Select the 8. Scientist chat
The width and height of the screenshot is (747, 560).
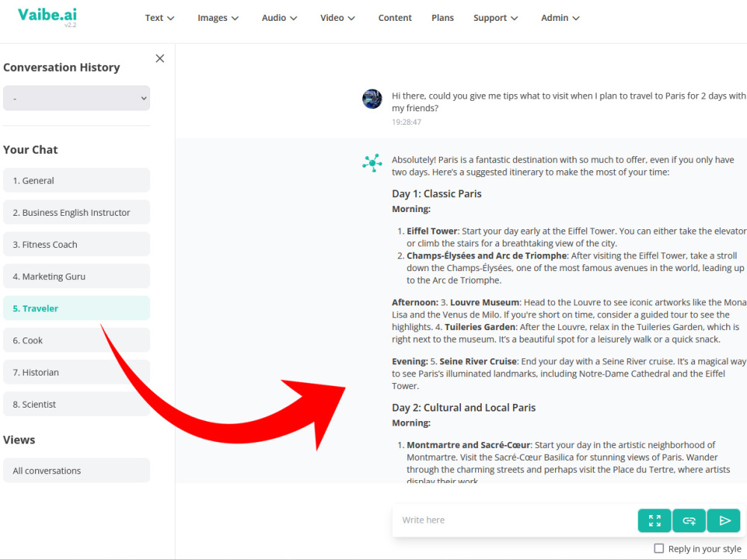[77, 404]
